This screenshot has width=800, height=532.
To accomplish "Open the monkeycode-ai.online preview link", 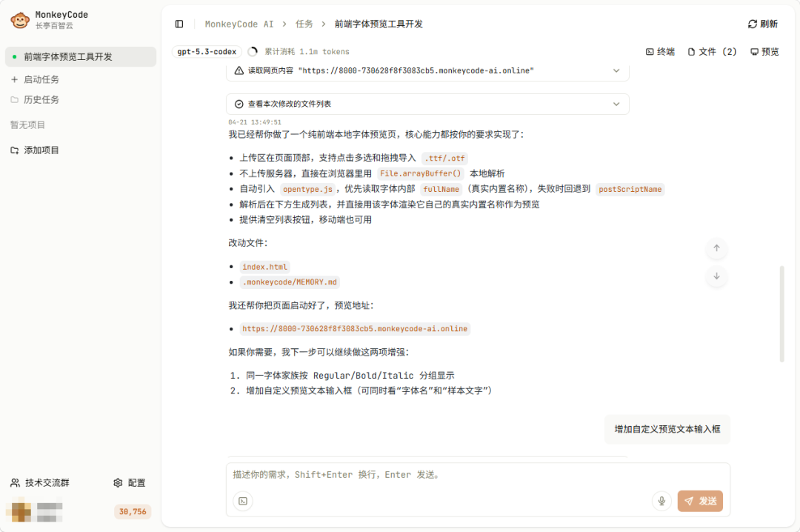I will (x=356, y=328).
